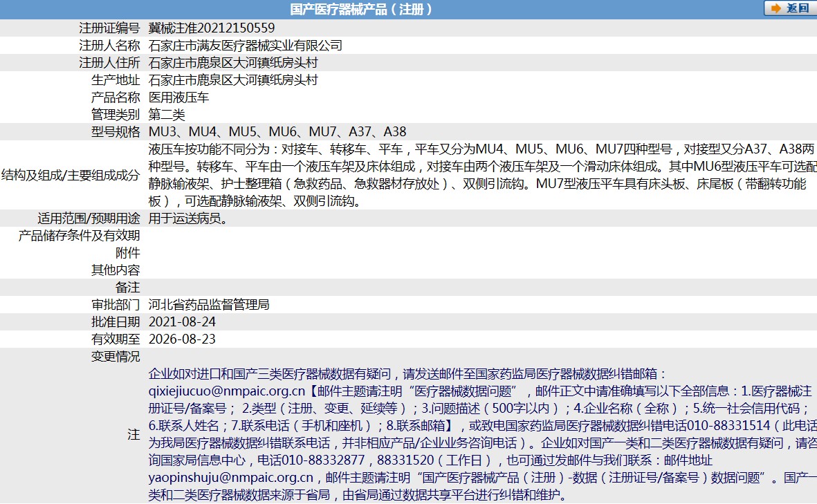Click the 备注 label

pos(128,288)
